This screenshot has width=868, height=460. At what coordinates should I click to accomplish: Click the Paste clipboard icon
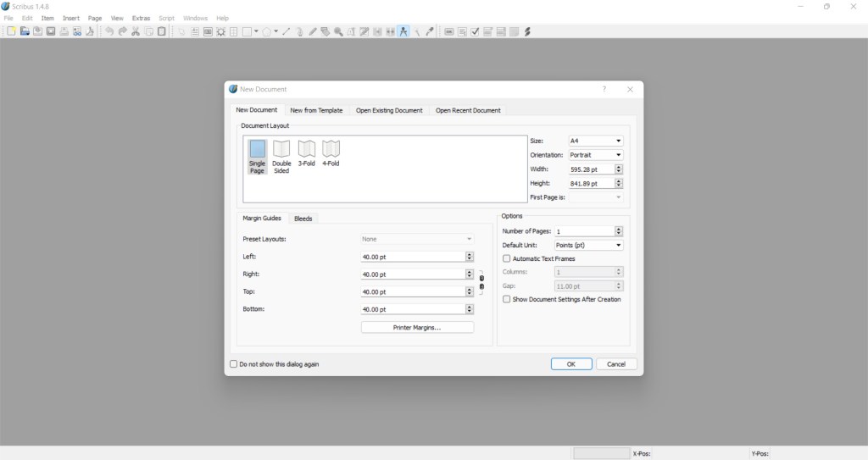[162, 31]
